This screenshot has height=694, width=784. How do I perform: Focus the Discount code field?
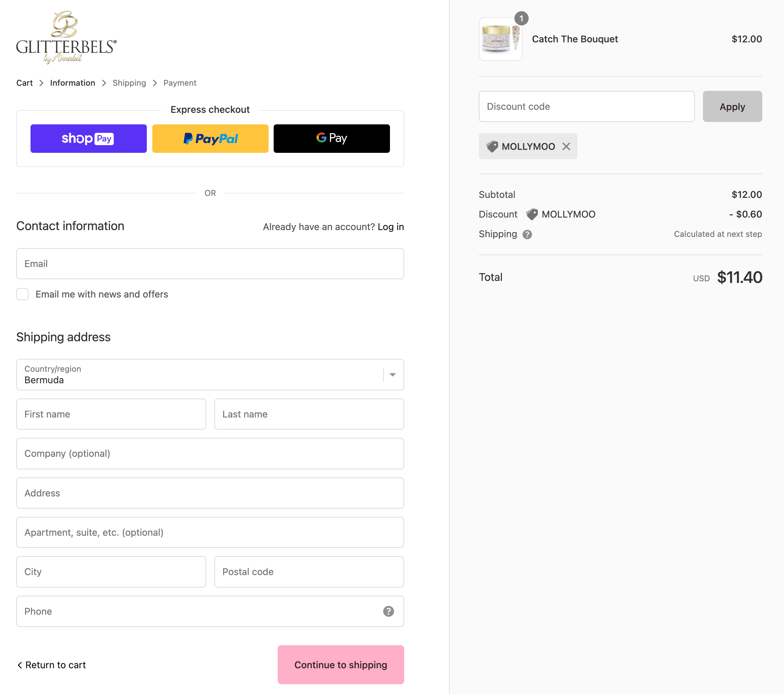[586, 106]
